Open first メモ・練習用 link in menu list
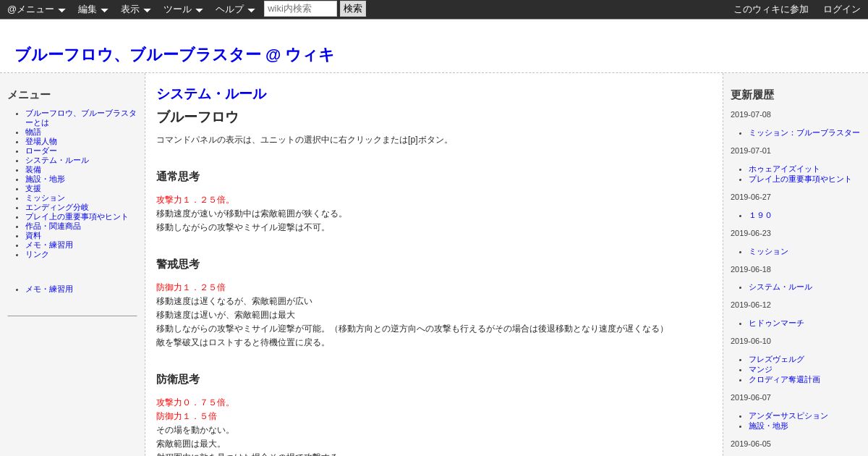The width and height of the screenshot is (868, 456). click(49, 245)
